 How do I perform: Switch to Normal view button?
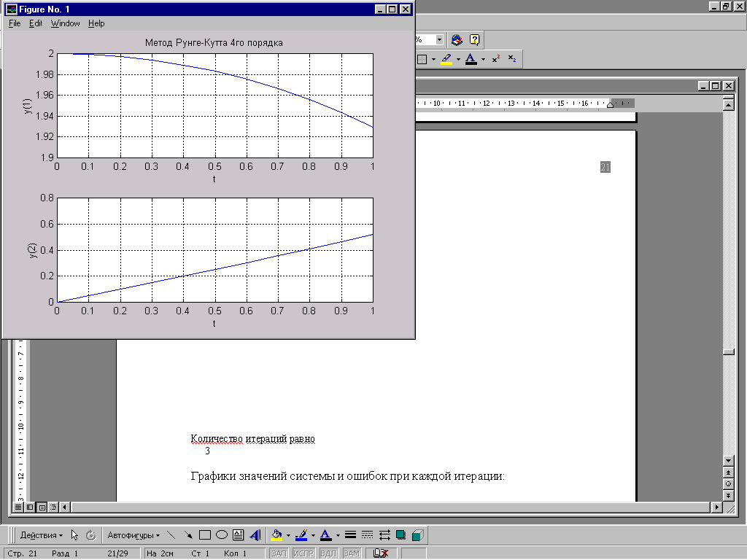click(18, 506)
